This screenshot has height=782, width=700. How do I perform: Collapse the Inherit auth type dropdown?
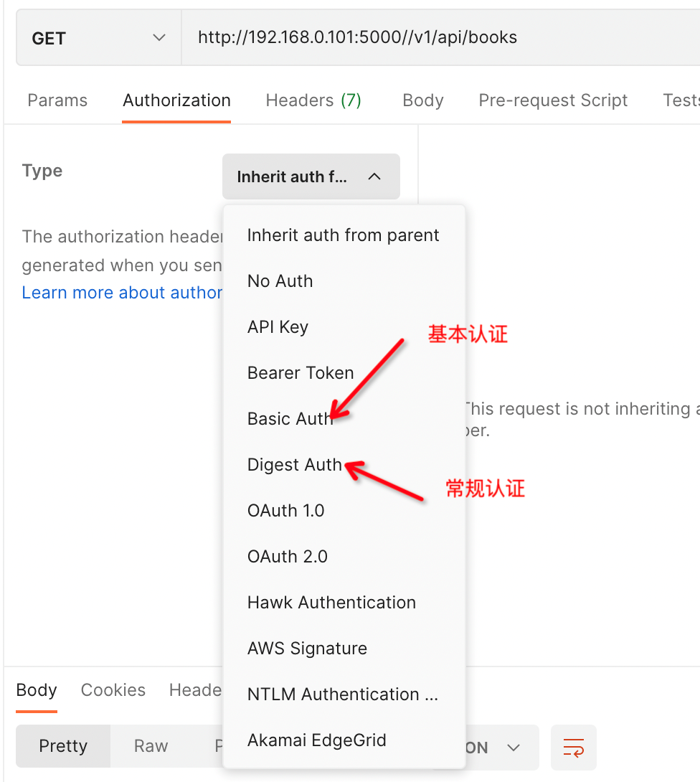click(x=311, y=176)
